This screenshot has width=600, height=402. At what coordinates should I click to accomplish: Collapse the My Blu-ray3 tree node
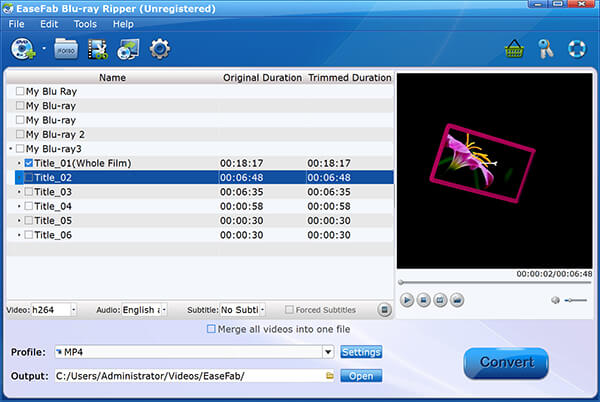pos(11,148)
